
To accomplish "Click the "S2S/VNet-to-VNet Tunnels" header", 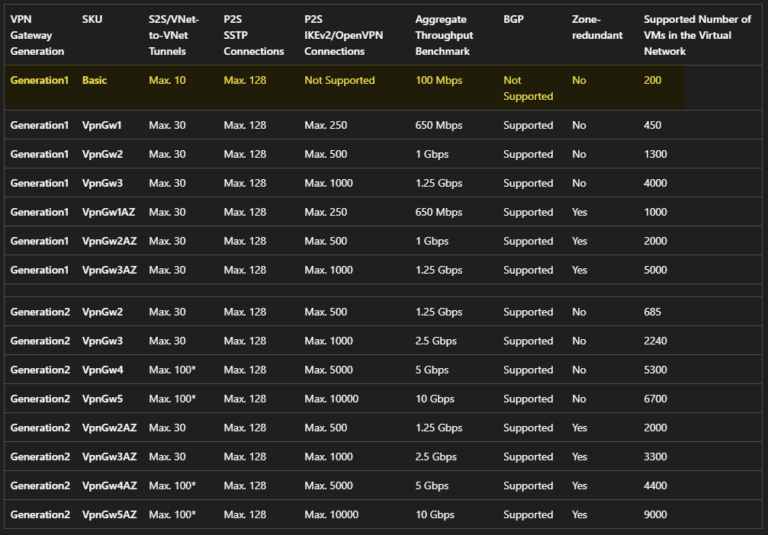I will tap(174, 35).
